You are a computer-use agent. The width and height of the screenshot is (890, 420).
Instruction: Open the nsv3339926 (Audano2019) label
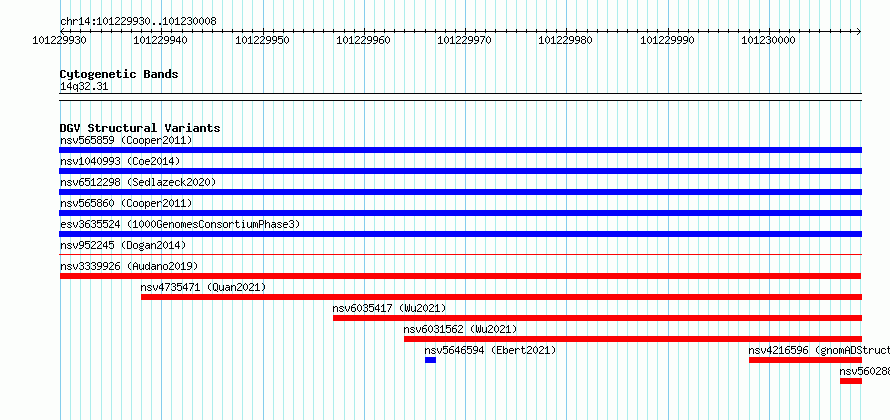click(129, 266)
